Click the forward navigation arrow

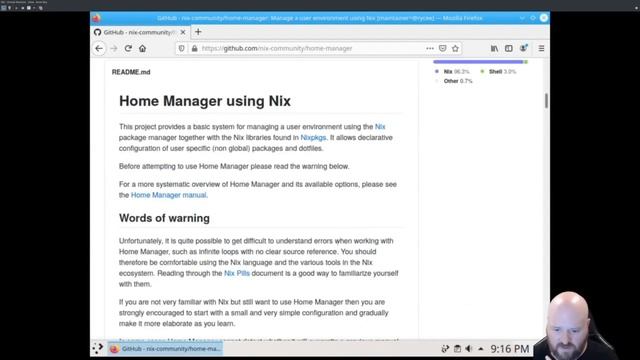pyautogui.click(x=114, y=48)
